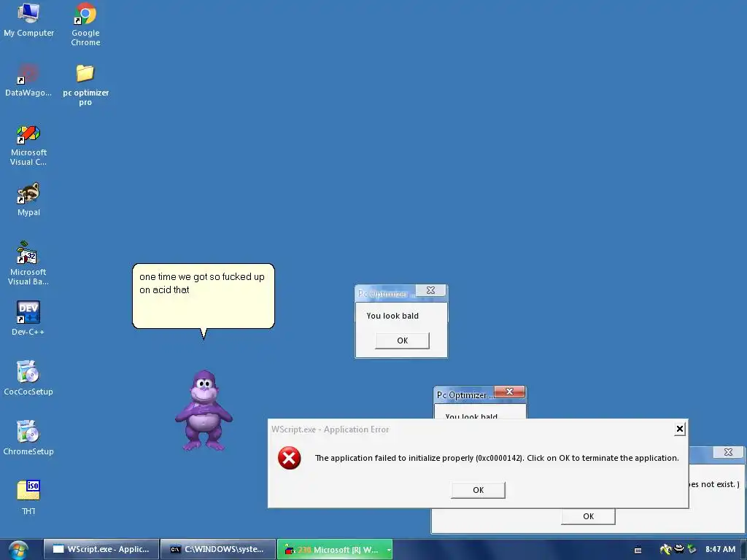Select Microsoft Visual C... desktop shortcut

tap(28, 145)
